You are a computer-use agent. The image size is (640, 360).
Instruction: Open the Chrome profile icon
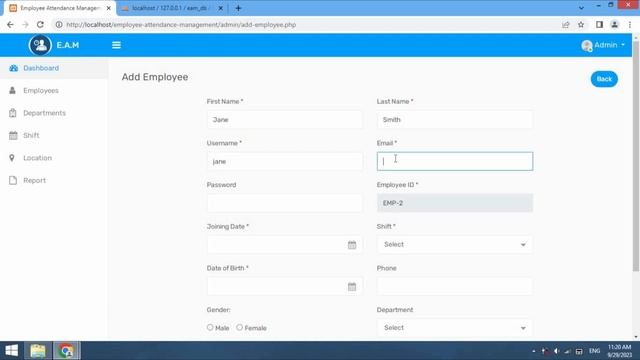[x=614, y=25]
